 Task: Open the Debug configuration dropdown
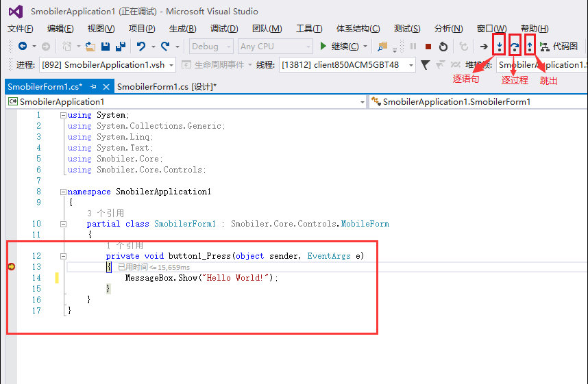coord(211,47)
